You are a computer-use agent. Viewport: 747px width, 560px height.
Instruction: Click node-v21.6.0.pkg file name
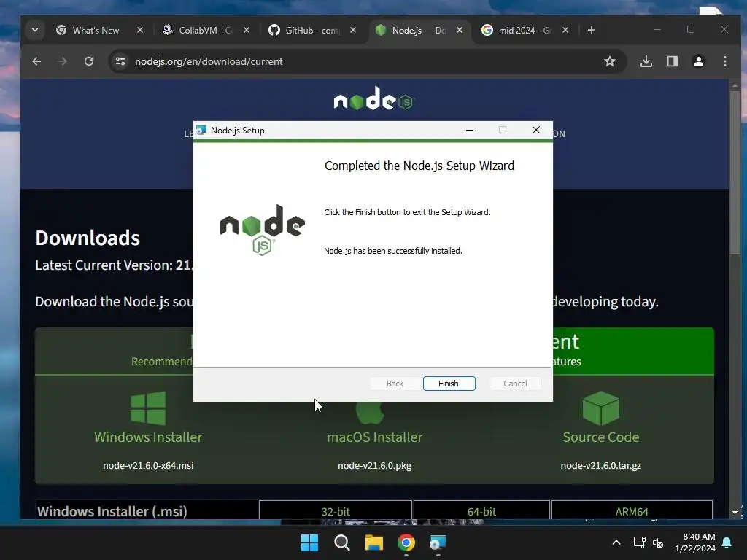pos(374,466)
